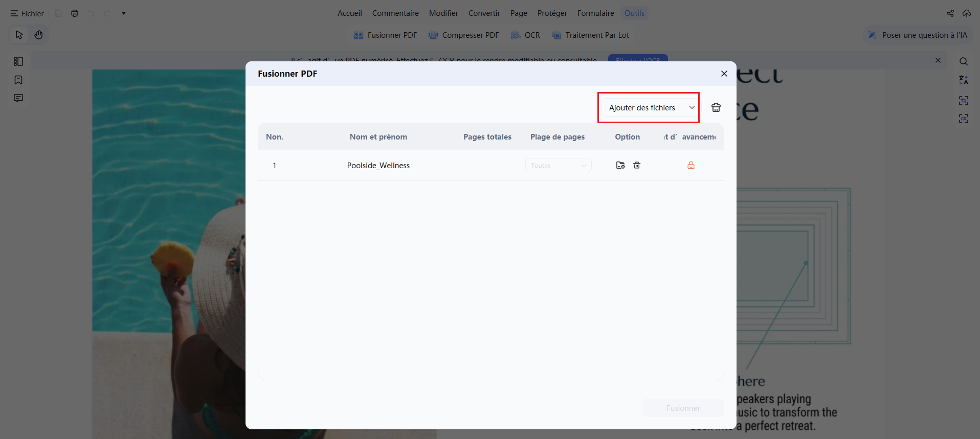
Task: Click the save icon in the top bar
Action: (x=58, y=13)
